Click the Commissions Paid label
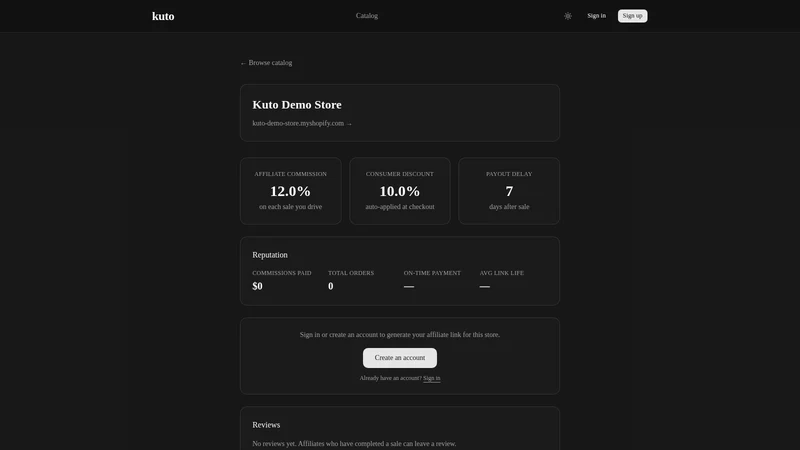 (282, 273)
